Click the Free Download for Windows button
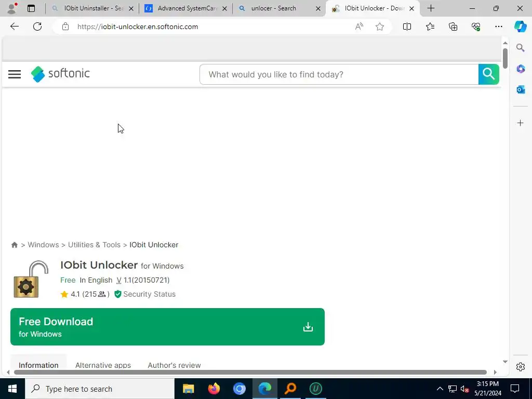The height and width of the screenshot is (399, 532). point(167,327)
